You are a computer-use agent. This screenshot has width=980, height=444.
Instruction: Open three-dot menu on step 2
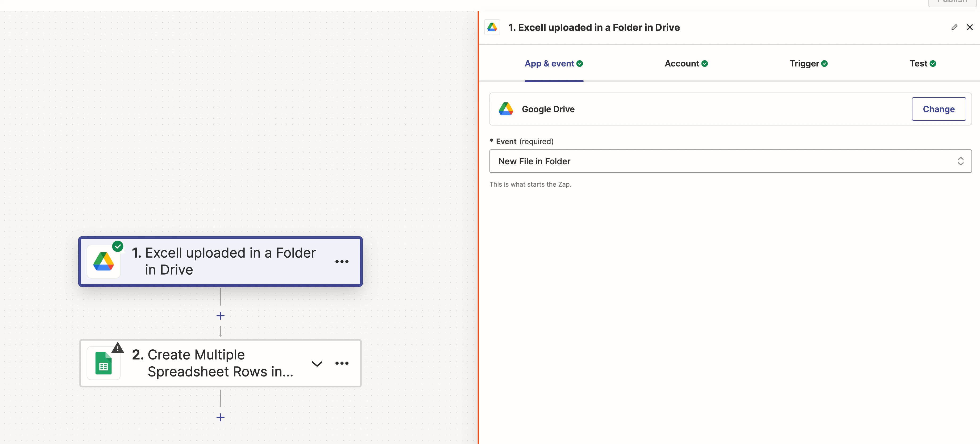coord(342,363)
